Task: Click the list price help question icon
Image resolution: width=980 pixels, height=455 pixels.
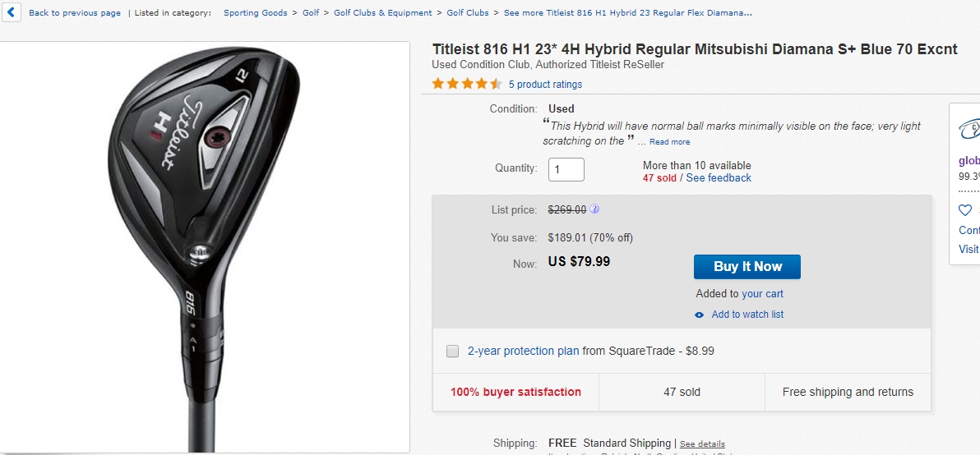Action: 594,209
